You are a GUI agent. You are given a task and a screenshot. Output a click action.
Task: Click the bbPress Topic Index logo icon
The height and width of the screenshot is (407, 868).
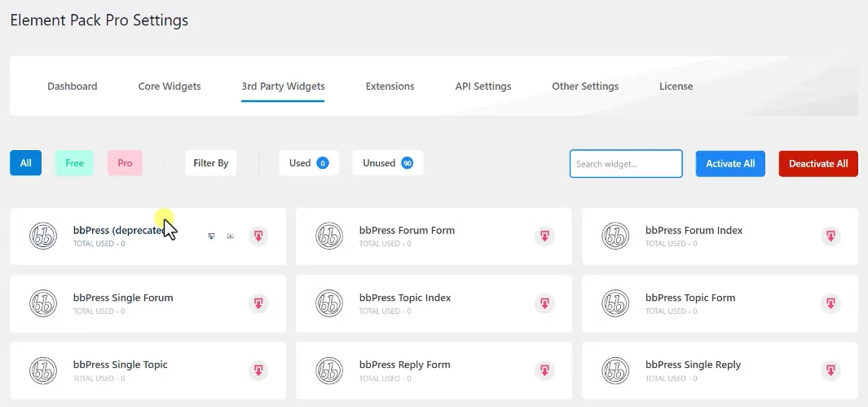click(329, 303)
